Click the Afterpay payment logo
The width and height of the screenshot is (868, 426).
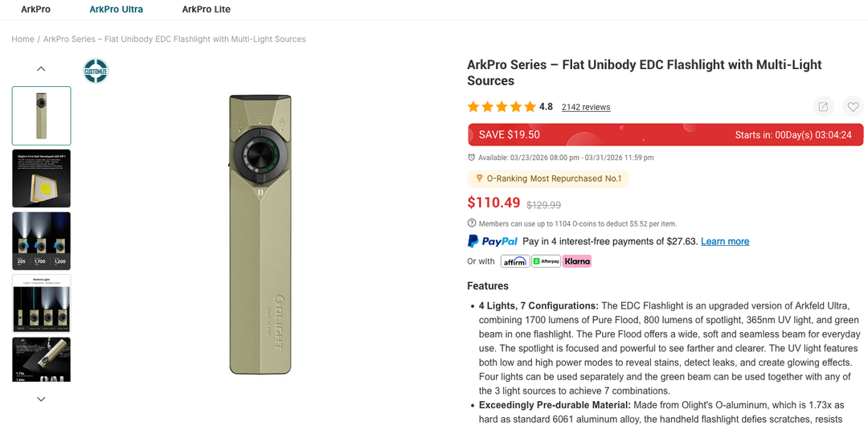546,261
